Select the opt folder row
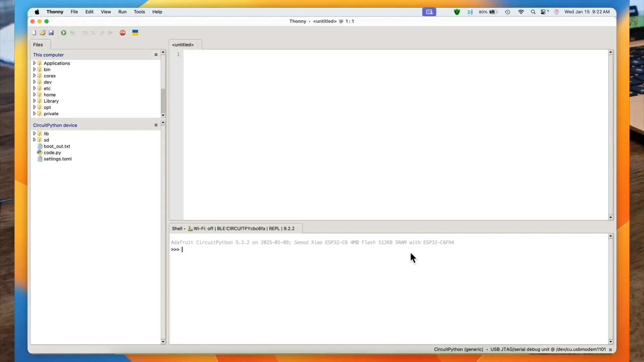This screenshot has height=362, width=644. [x=96, y=107]
